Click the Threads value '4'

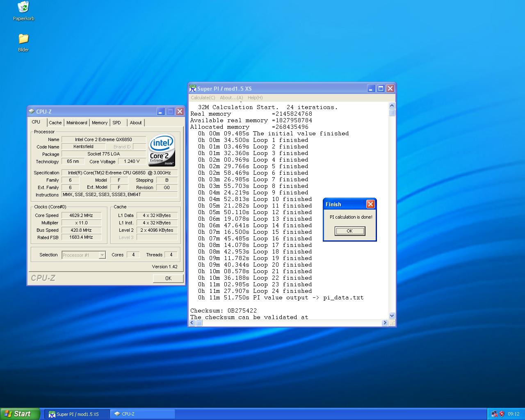click(171, 255)
